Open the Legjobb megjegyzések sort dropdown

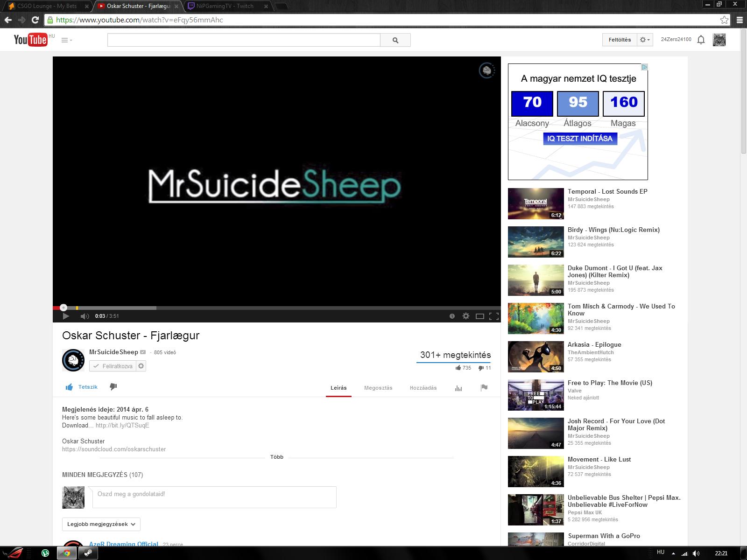point(101,524)
